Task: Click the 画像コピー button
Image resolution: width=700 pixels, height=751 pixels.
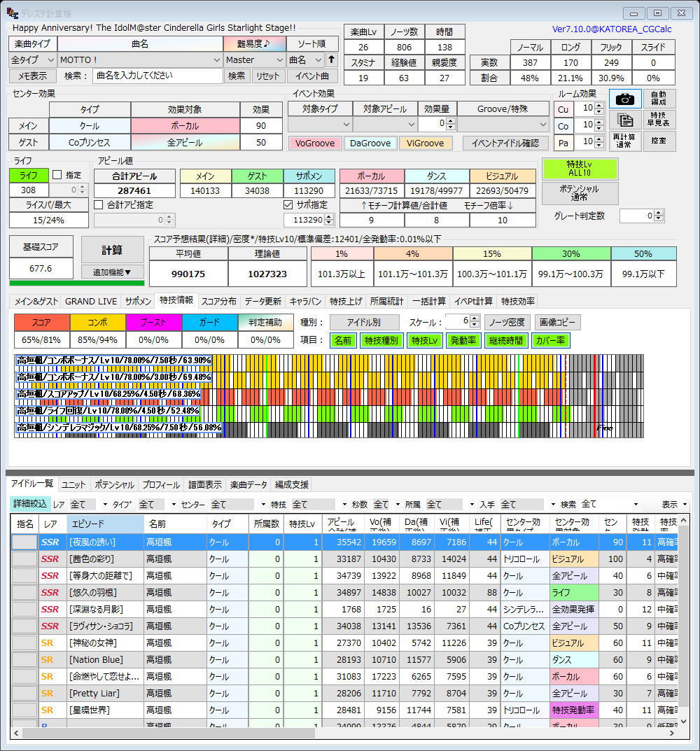Action: (557, 323)
